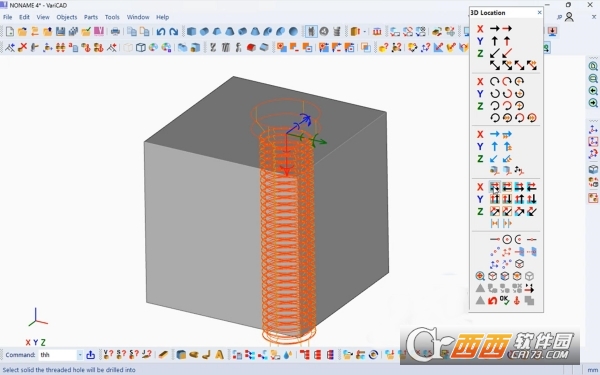Click the blue X direction arrow icon
The image size is (600, 375).
pyautogui.click(x=495, y=134)
